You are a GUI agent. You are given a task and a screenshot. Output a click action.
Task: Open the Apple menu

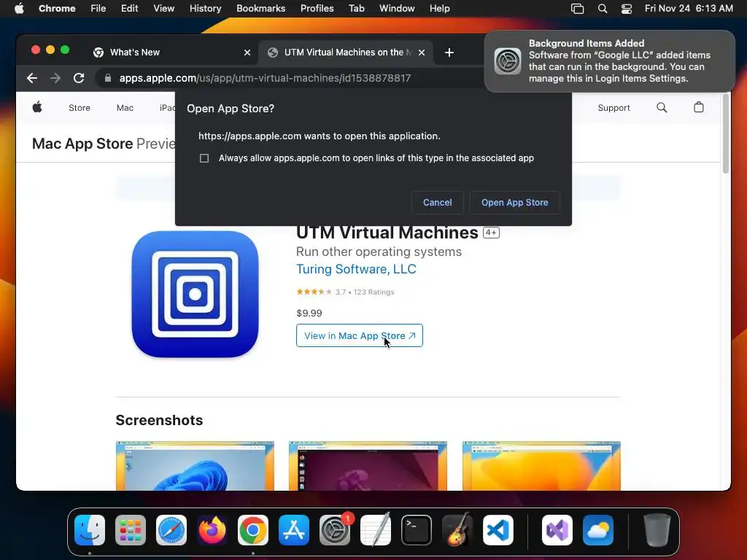pyautogui.click(x=19, y=9)
